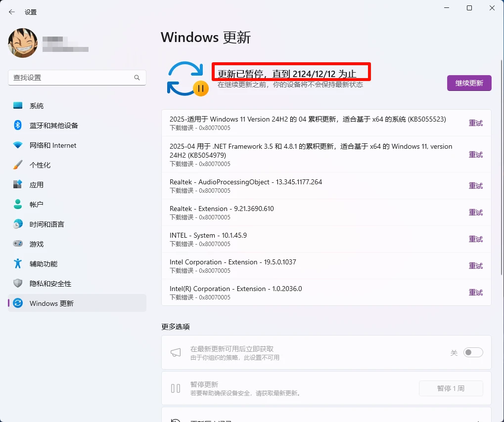
Task: Click the 继续更新 button
Action: click(468, 83)
